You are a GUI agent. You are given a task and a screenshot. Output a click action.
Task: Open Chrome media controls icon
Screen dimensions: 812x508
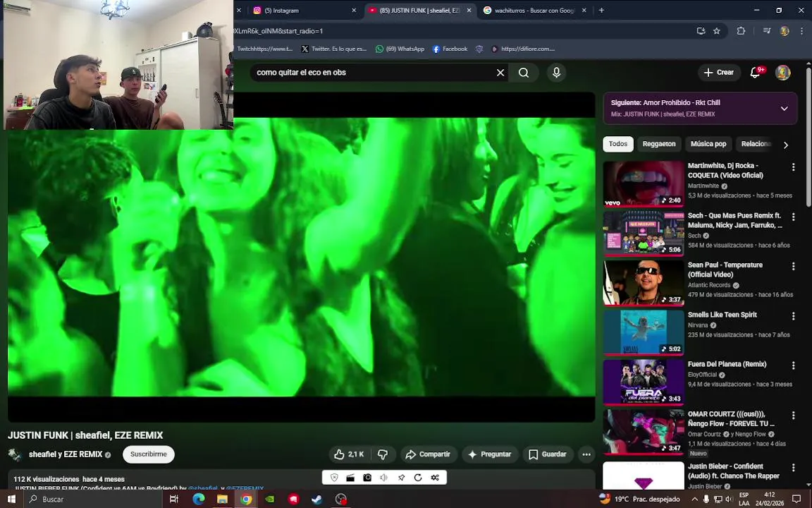click(767, 31)
